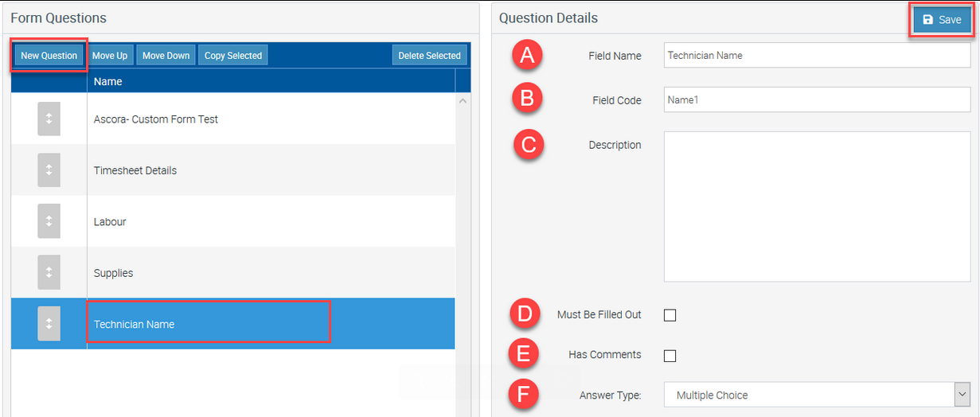Click Move Up in the toolbar
Image resolution: width=980 pixels, height=417 pixels.
pyautogui.click(x=110, y=56)
